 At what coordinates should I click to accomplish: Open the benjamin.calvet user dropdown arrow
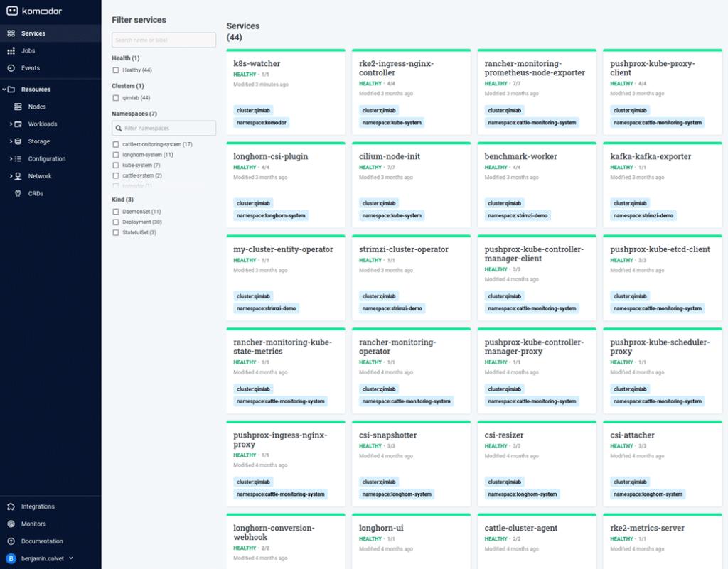pyautogui.click(x=71, y=558)
